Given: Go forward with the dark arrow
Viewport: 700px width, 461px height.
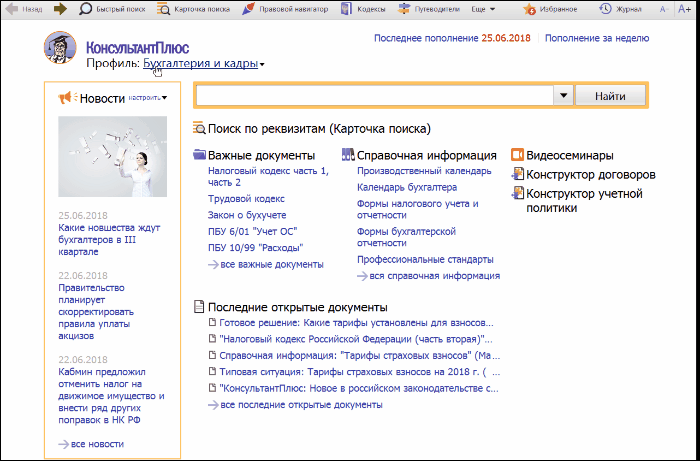Looking at the screenshot, I should 60,9.
